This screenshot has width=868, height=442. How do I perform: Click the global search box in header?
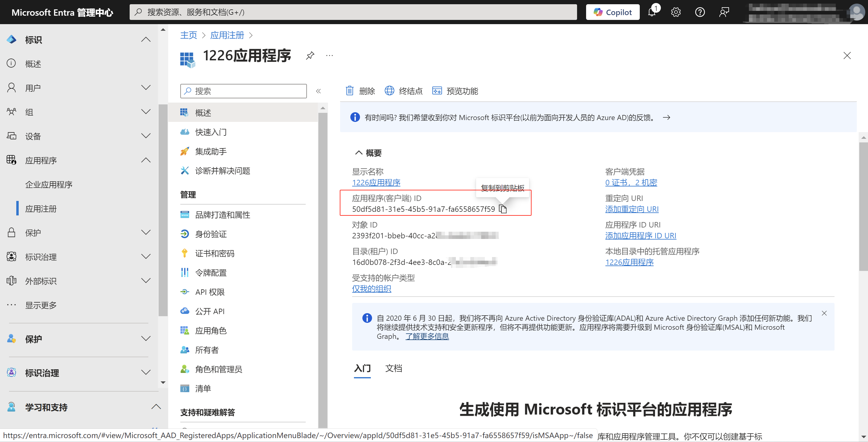(353, 12)
